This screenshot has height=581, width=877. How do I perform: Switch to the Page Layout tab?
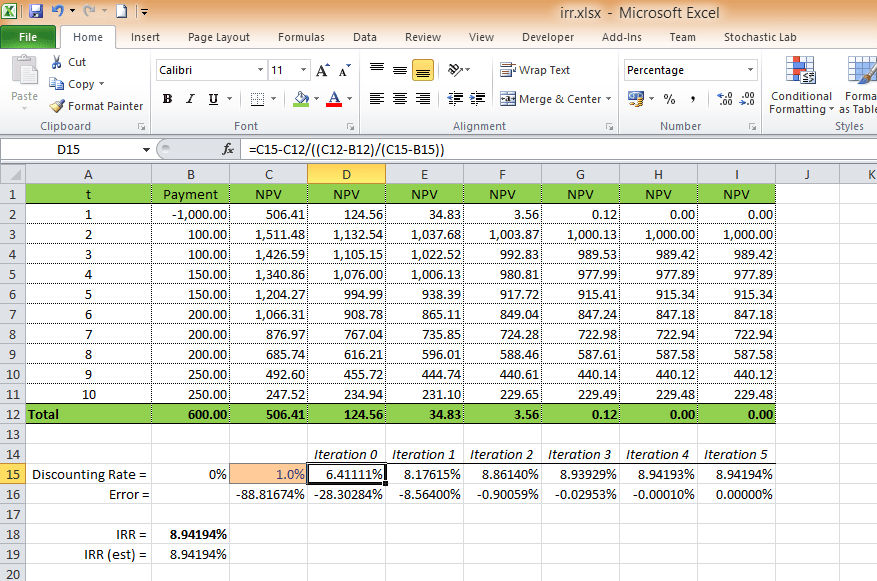(x=219, y=37)
